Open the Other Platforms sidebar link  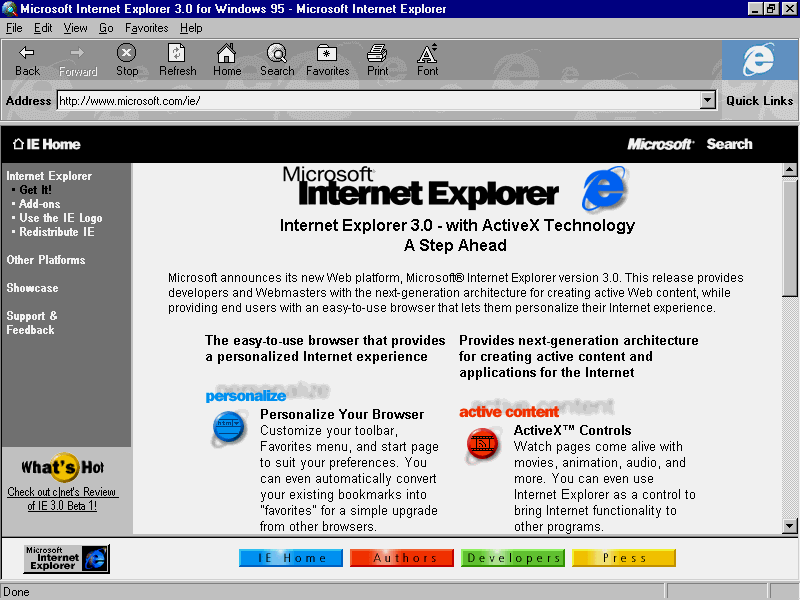pyautogui.click(x=46, y=260)
